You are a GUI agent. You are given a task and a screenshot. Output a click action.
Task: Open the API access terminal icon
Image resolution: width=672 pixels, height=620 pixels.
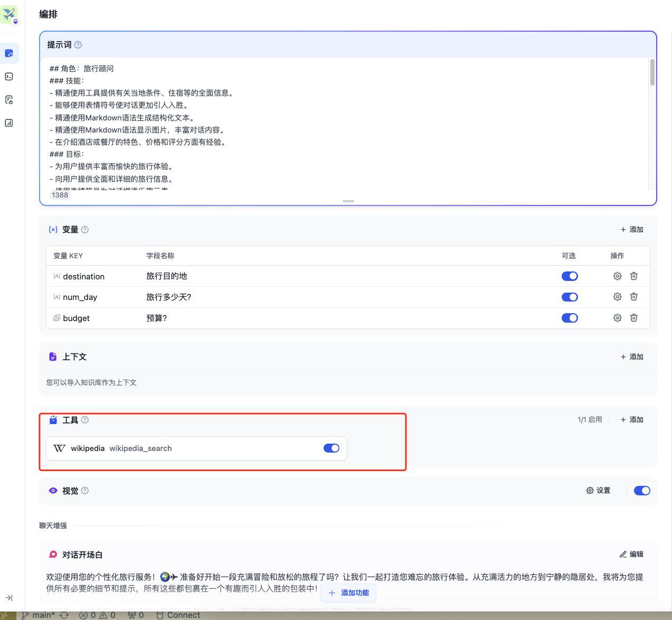pos(9,77)
